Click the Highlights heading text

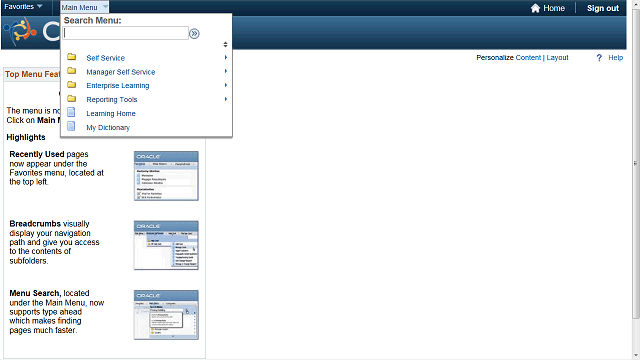(x=26, y=137)
